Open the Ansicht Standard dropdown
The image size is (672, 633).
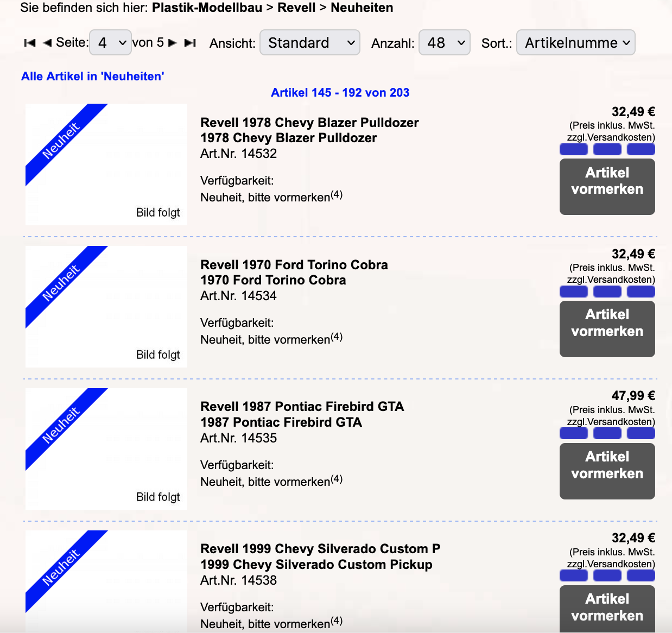tap(310, 42)
